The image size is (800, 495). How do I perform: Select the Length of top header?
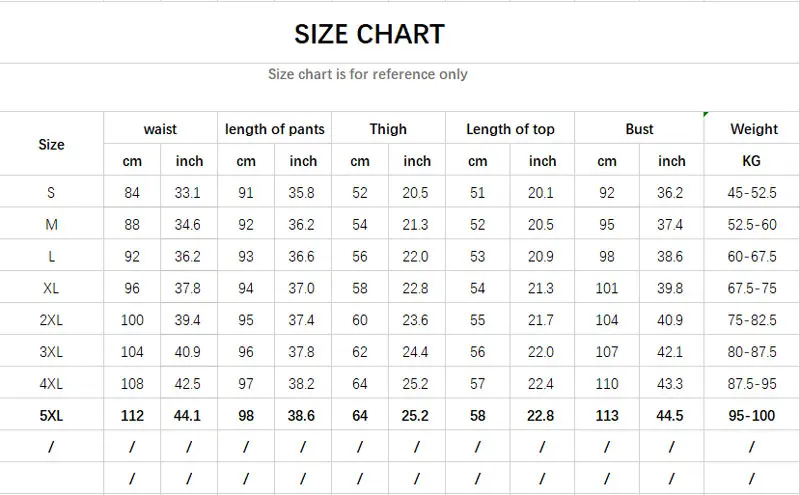coord(510,129)
